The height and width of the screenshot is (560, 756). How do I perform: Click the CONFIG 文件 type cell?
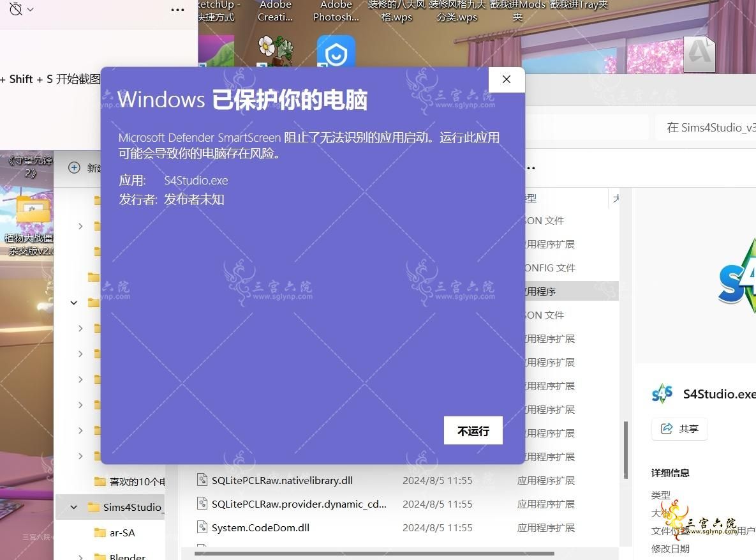pos(550,268)
